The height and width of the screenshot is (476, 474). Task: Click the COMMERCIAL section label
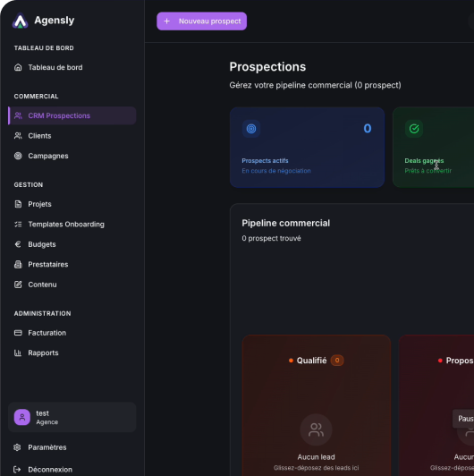coord(36,97)
